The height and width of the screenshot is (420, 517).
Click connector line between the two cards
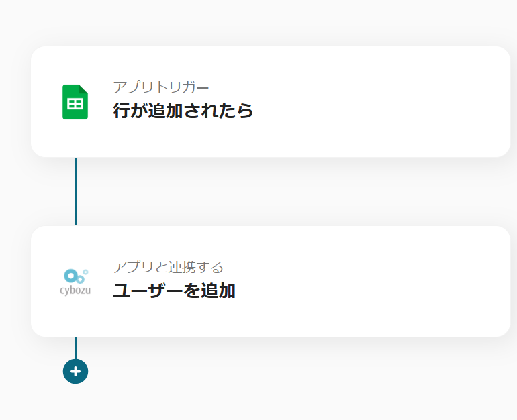click(75, 192)
